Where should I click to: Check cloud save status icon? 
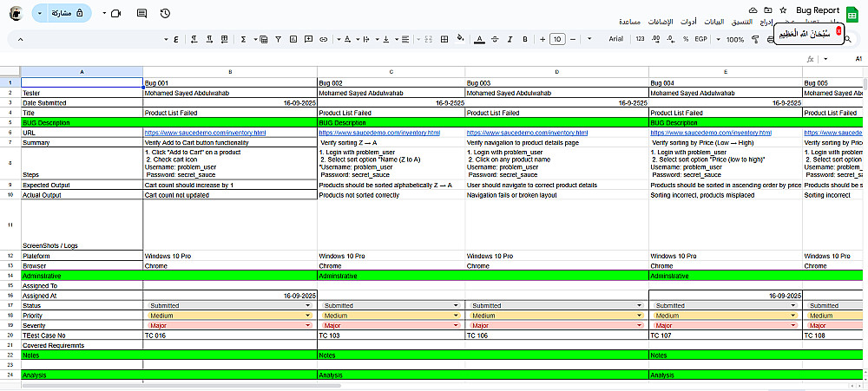coord(753,10)
